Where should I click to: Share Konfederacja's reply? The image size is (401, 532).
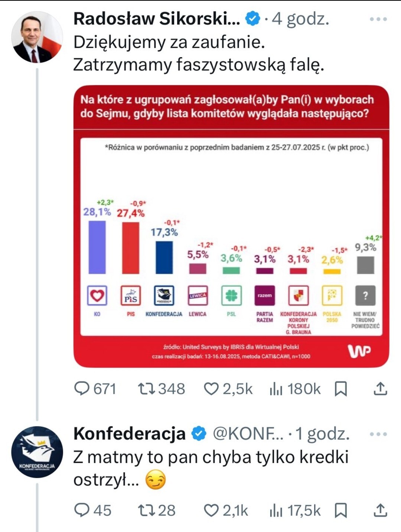pyautogui.click(x=380, y=510)
